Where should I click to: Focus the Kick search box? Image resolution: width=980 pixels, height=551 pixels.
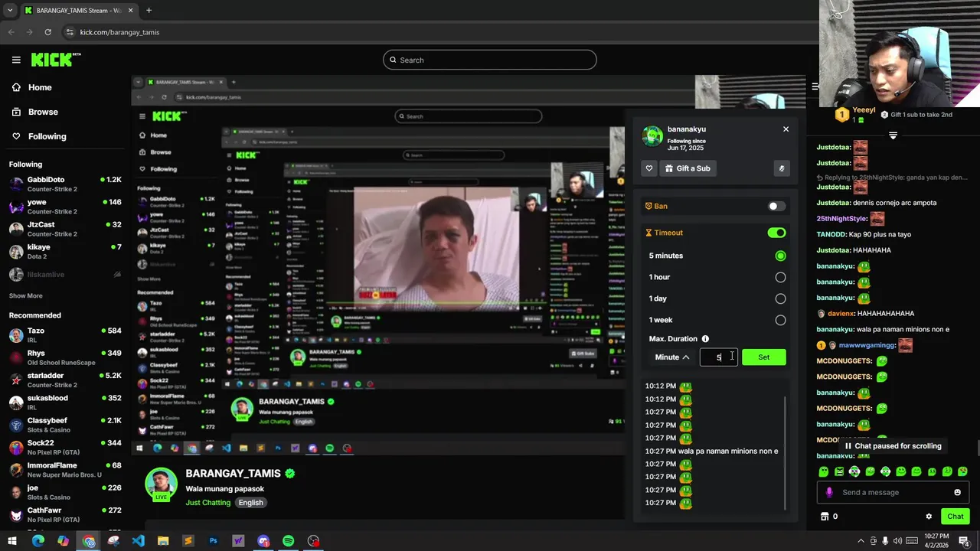490,60
